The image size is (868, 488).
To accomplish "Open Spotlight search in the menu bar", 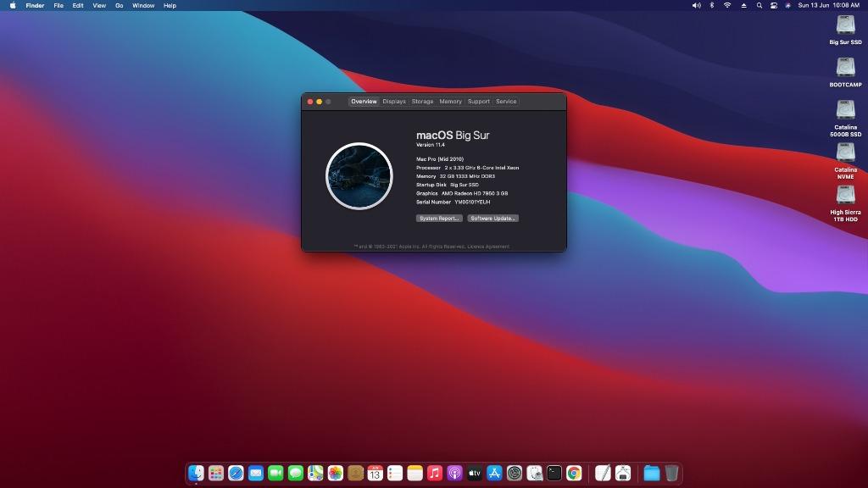I will [x=759, y=6].
